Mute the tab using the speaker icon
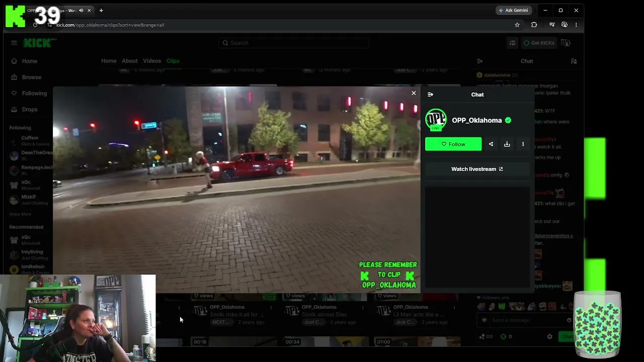 [x=81, y=10]
